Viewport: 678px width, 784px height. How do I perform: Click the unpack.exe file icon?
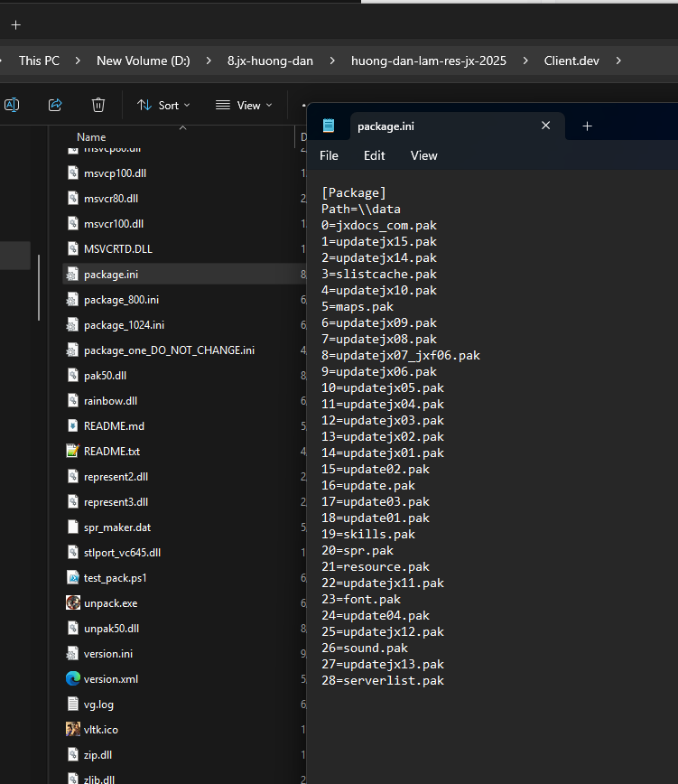pyautogui.click(x=73, y=602)
